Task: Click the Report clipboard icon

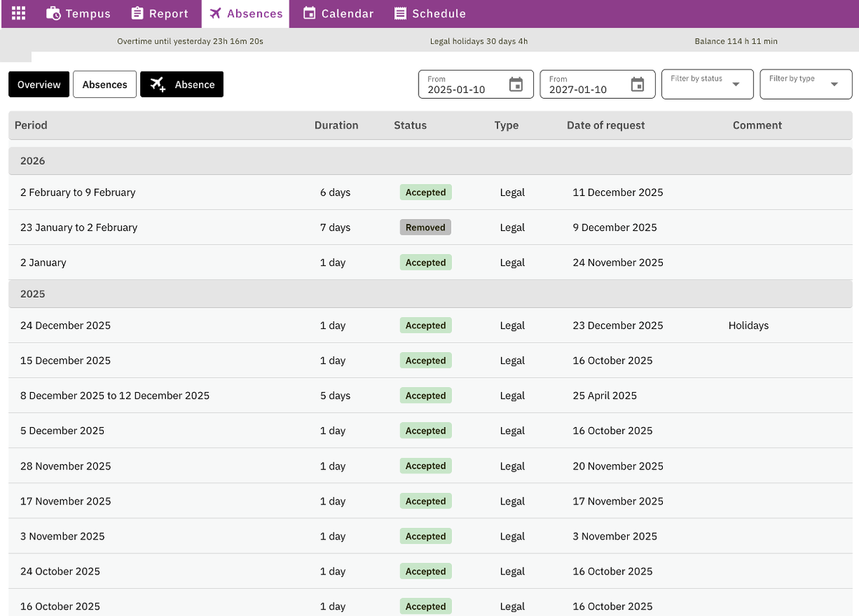Action: click(138, 14)
